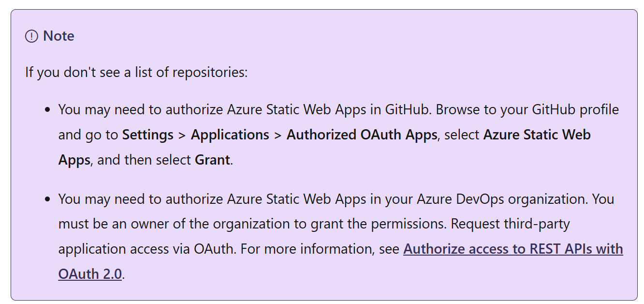Screen dimensions: 644x304
Task: Click the first bullet point marker
Action: [47, 110]
